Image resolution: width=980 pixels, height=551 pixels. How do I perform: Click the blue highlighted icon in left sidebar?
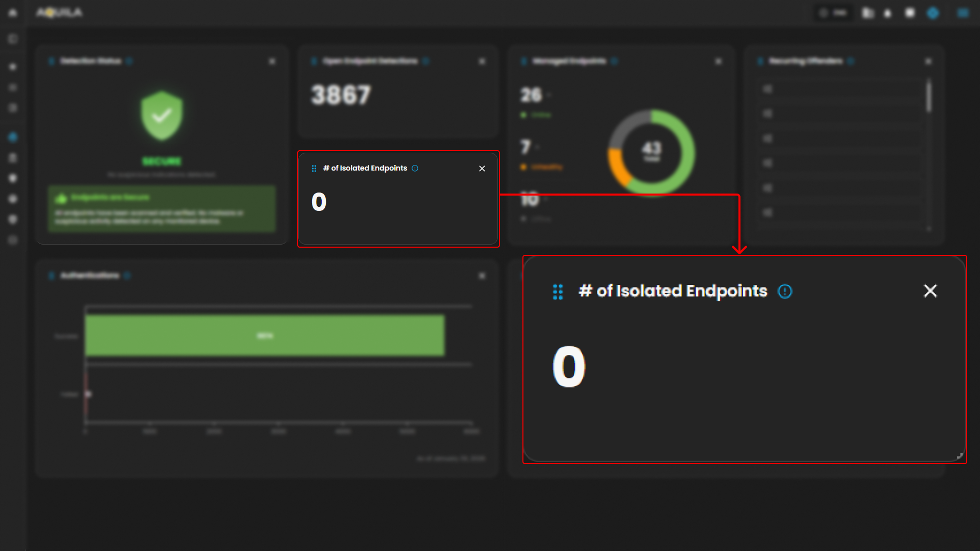click(x=13, y=137)
